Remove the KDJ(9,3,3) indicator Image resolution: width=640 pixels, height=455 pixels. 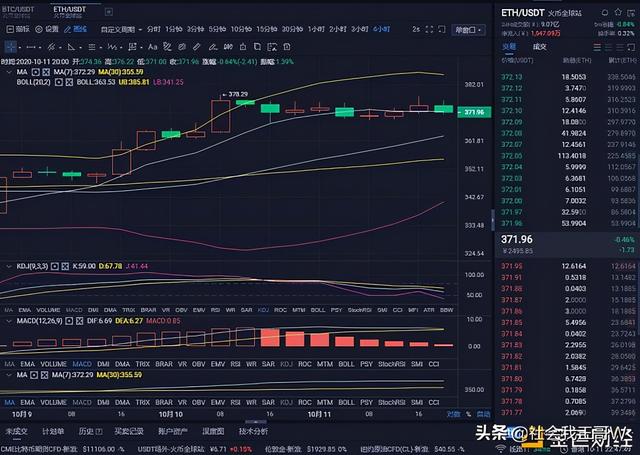tap(65, 266)
